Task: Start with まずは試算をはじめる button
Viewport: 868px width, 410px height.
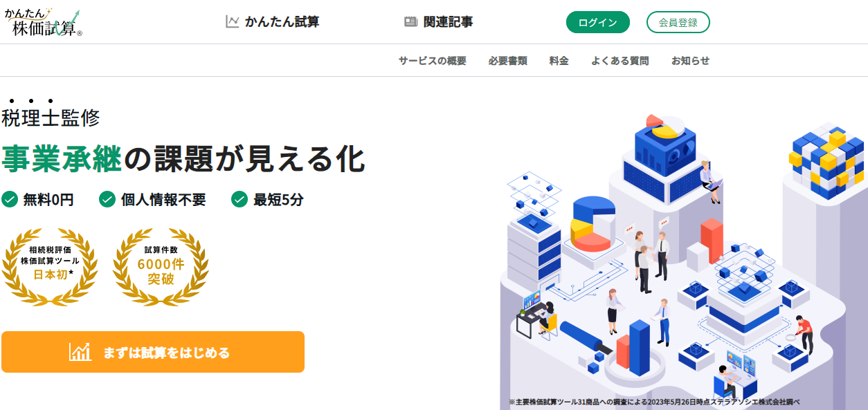Action: [153, 352]
